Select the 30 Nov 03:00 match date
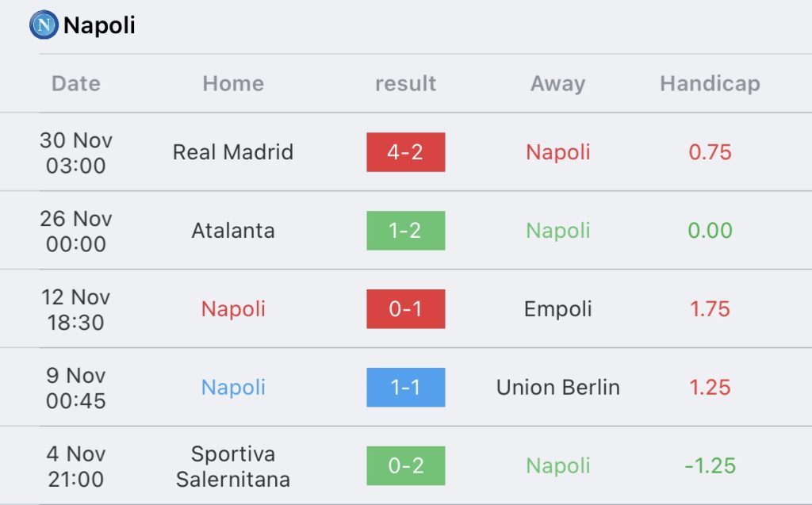This screenshot has width=812, height=505. (x=76, y=153)
